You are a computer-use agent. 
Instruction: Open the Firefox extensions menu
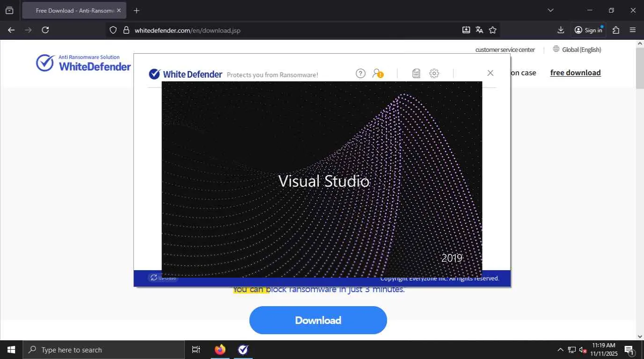click(x=616, y=30)
